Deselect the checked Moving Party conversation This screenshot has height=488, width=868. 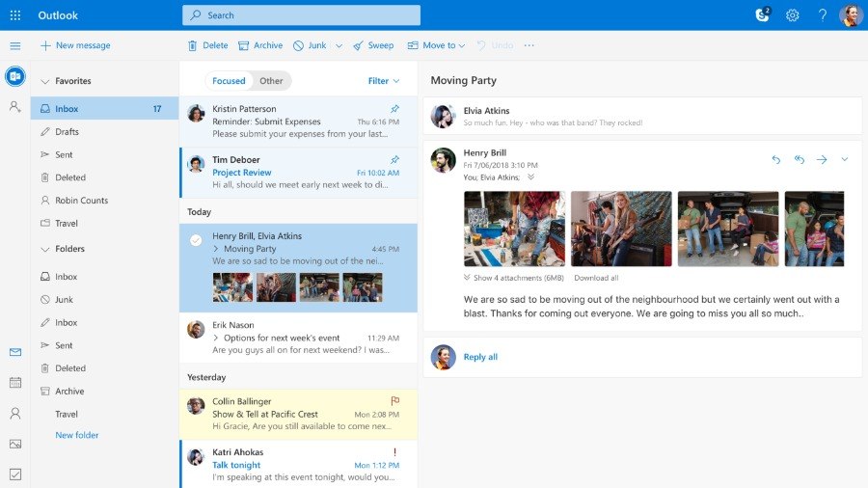pos(196,240)
